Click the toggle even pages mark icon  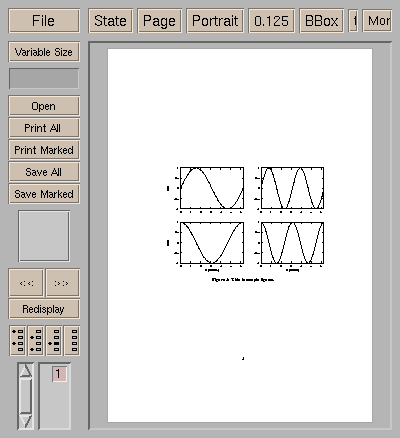[36, 340]
